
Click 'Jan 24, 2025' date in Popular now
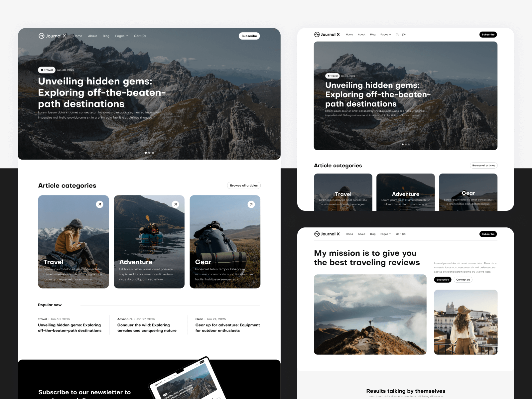tap(216, 319)
